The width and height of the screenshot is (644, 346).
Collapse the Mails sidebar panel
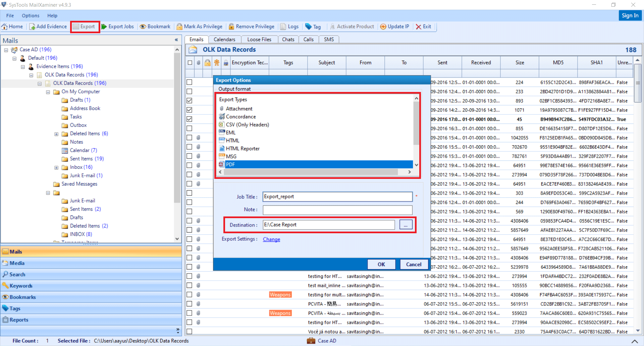point(176,40)
